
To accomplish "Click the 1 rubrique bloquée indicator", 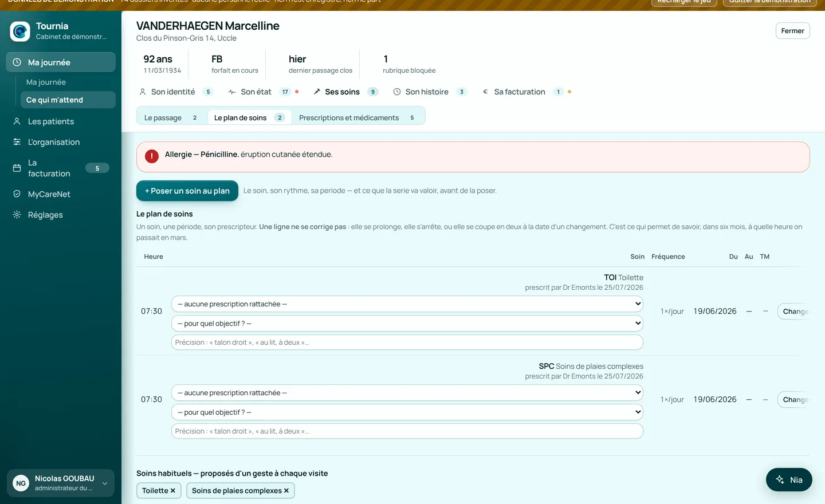I will tap(409, 64).
